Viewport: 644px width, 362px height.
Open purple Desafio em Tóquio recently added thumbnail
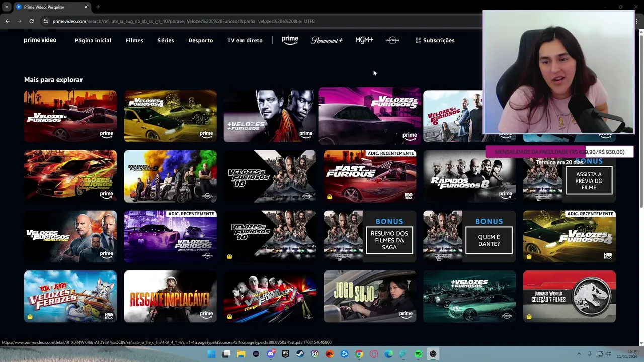click(171, 236)
